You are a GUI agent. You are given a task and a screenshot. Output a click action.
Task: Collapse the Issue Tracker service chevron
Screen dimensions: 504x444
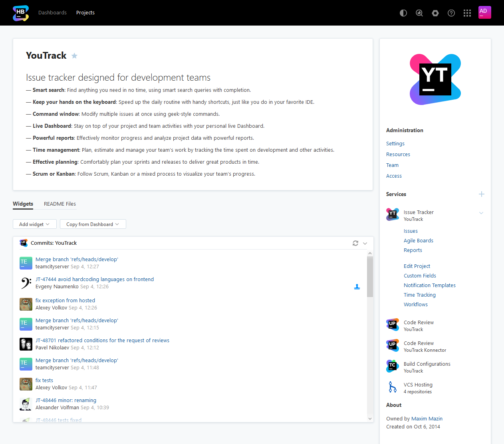(x=481, y=213)
